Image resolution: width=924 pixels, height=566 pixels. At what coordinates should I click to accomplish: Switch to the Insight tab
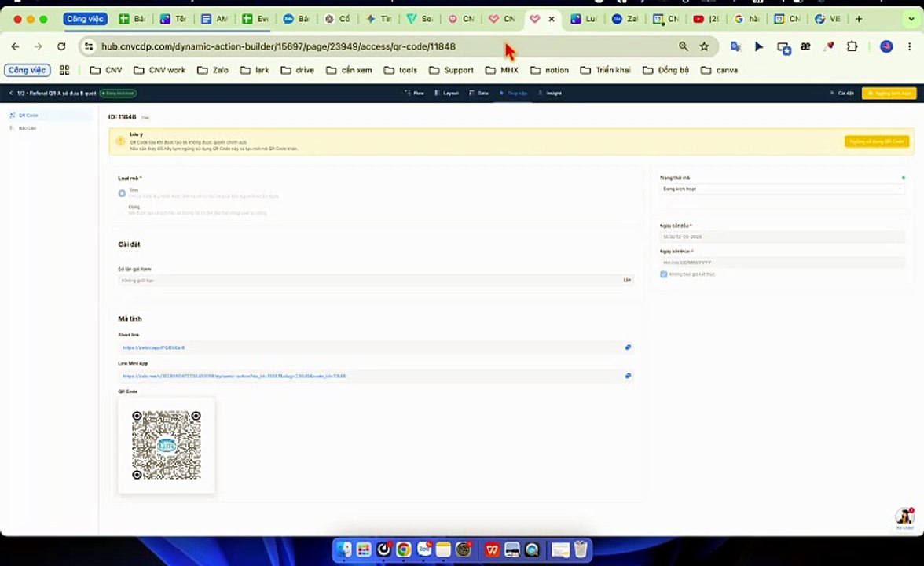tap(550, 93)
